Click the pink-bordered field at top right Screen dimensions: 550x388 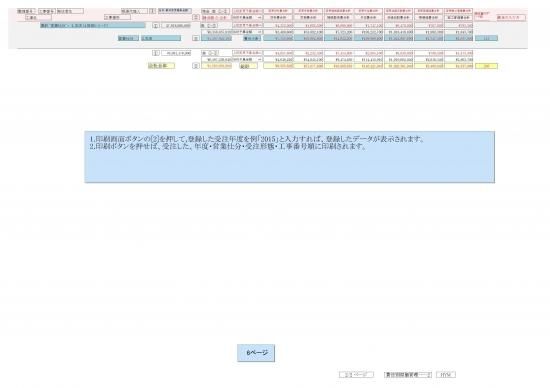coord(511,17)
